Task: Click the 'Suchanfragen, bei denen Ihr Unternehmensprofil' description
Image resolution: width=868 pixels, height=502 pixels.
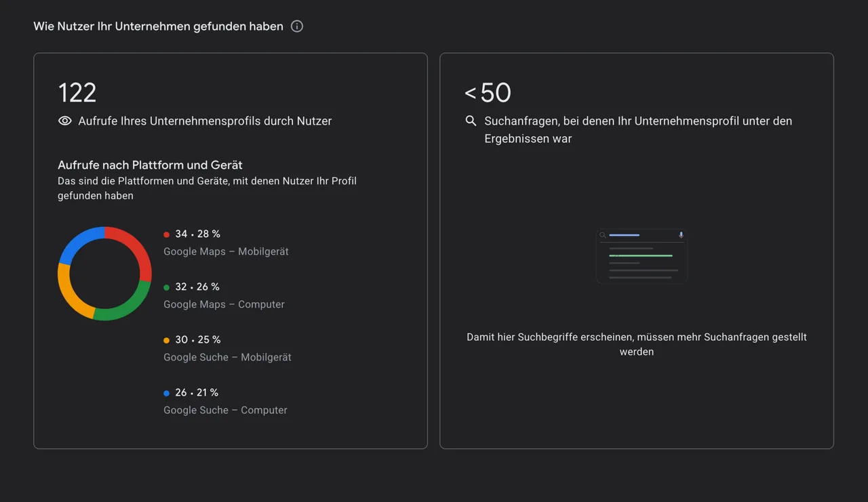Action: [638, 129]
